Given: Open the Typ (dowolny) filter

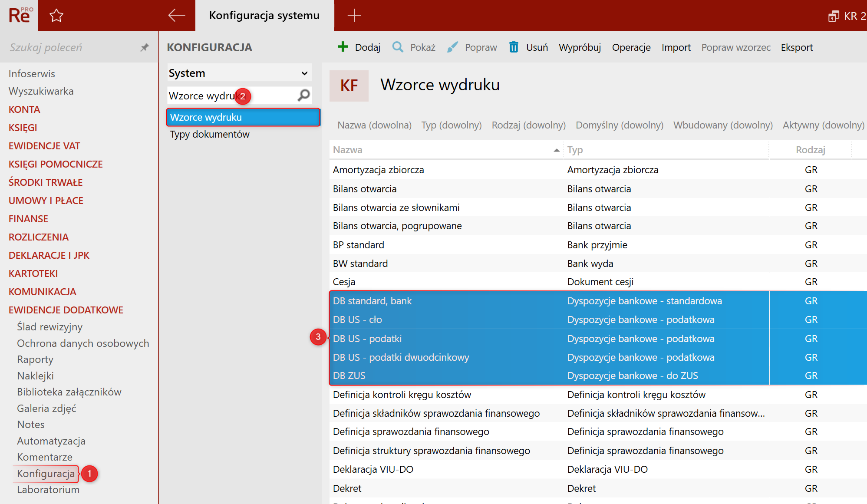Looking at the screenshot, I should [x=451, y=125].
